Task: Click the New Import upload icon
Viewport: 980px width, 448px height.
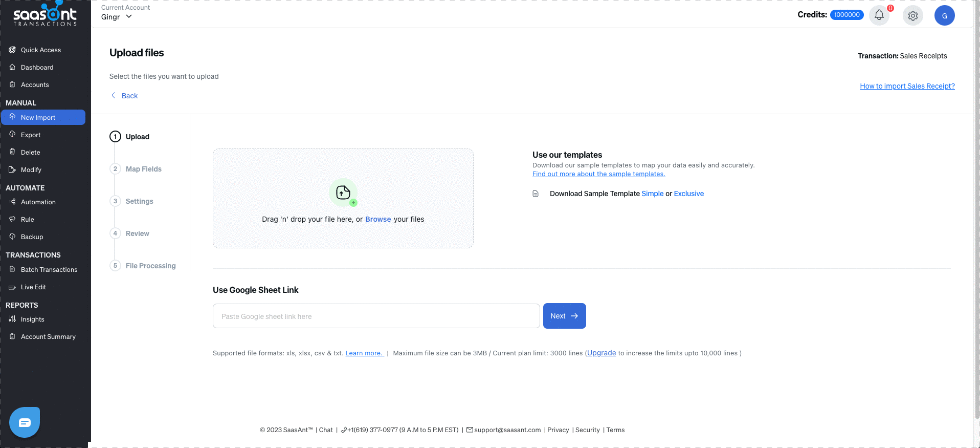Action: [12, 117]
